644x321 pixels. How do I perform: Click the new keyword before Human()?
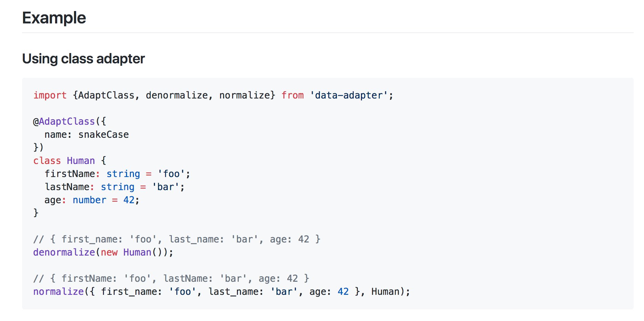click(109, 252)
